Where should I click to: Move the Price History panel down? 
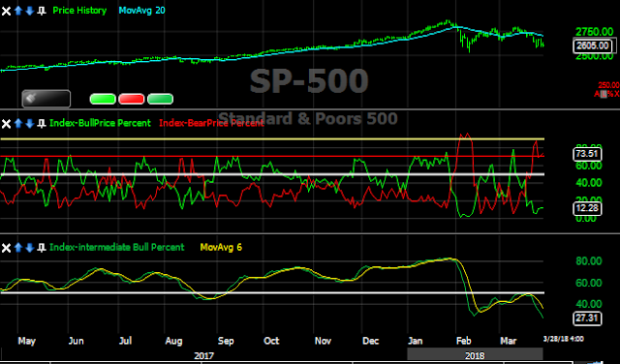click(29, 11)
